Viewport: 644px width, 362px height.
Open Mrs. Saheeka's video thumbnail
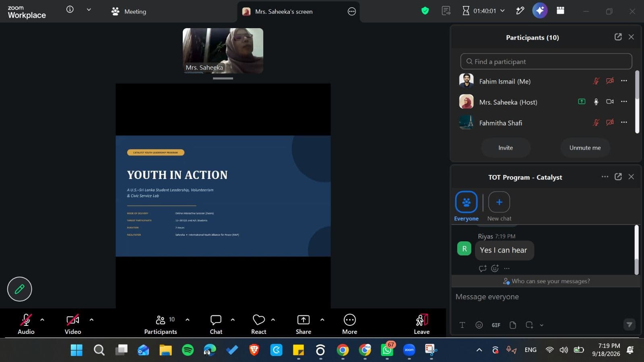(x=223, y=51)
